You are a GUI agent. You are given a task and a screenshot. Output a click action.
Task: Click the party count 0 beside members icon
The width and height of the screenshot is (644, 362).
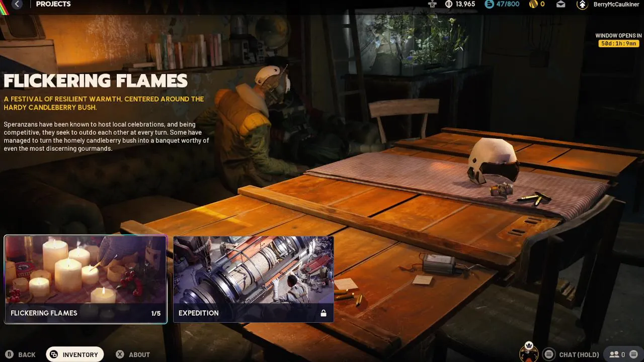(623, 355)
